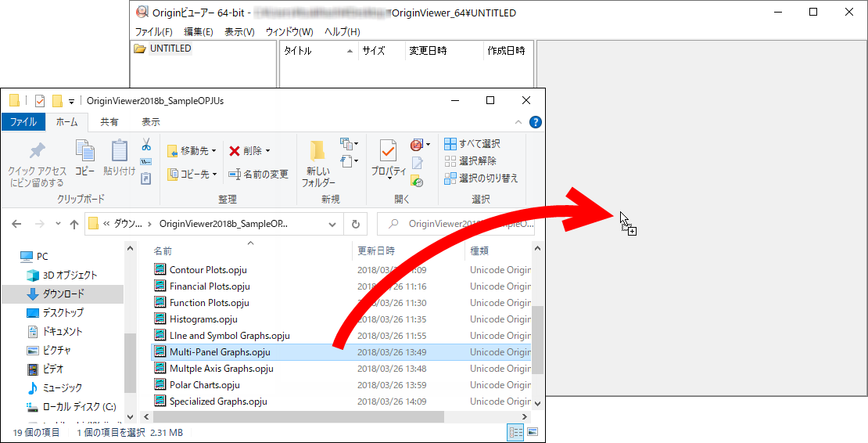868x443 pixels.
Task: Select the 共有 ribbon tab
Action: click(109, 122)
